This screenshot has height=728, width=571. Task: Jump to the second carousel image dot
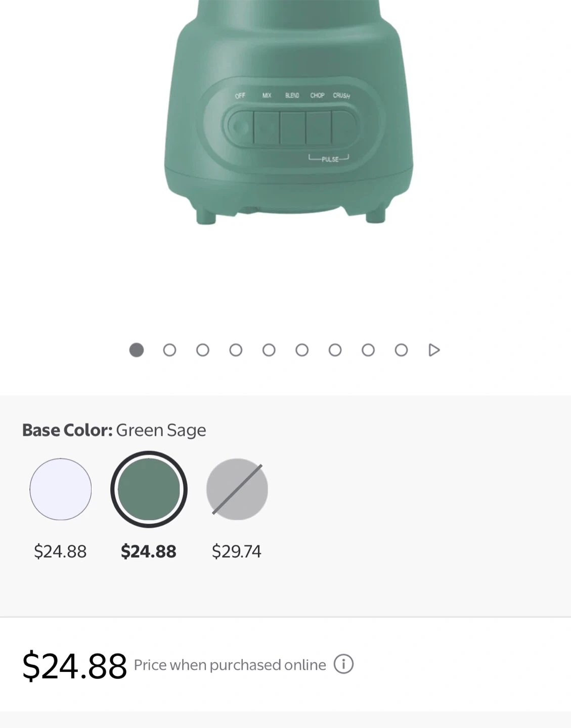(169, 350)
